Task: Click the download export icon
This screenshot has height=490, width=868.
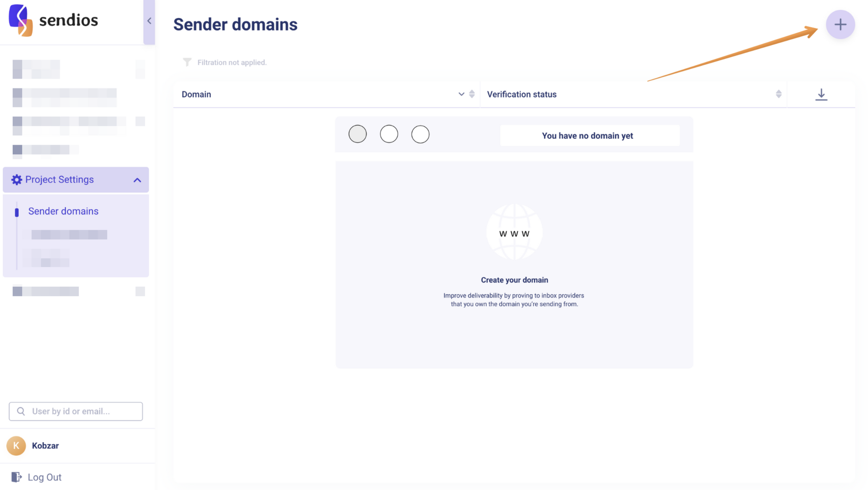Action: (821, 94)
